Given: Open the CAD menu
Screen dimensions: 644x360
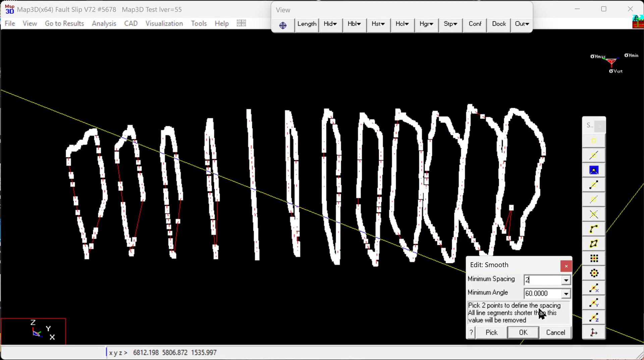Looking at the screenshot, I should [x=131, y=24].
